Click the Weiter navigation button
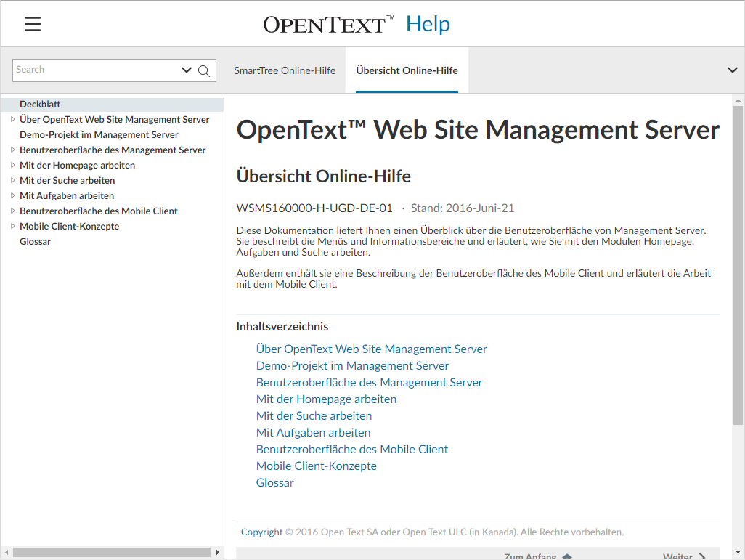This screenshot has width=745, height=560. [684, 556]
